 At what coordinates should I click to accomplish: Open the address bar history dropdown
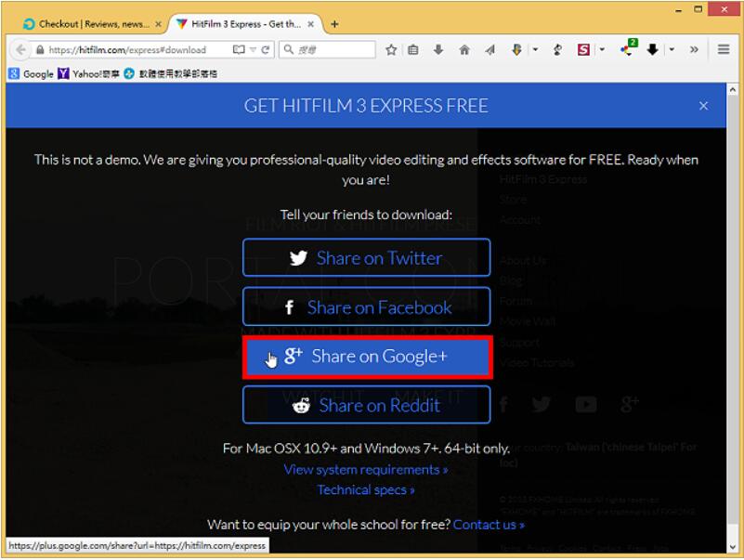[x=254, y=49]
